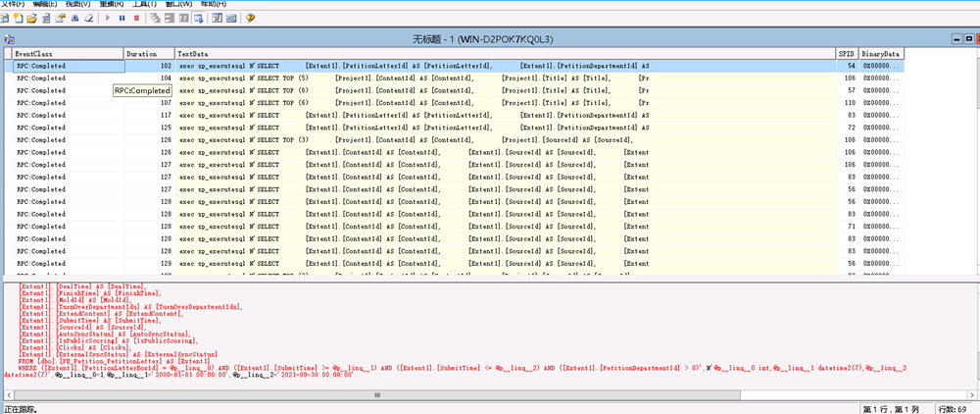The width and height of the screenshot is (980, 414).
Task: Toggle the Auto Scroll window icon
Action: (x=199, y=18)
